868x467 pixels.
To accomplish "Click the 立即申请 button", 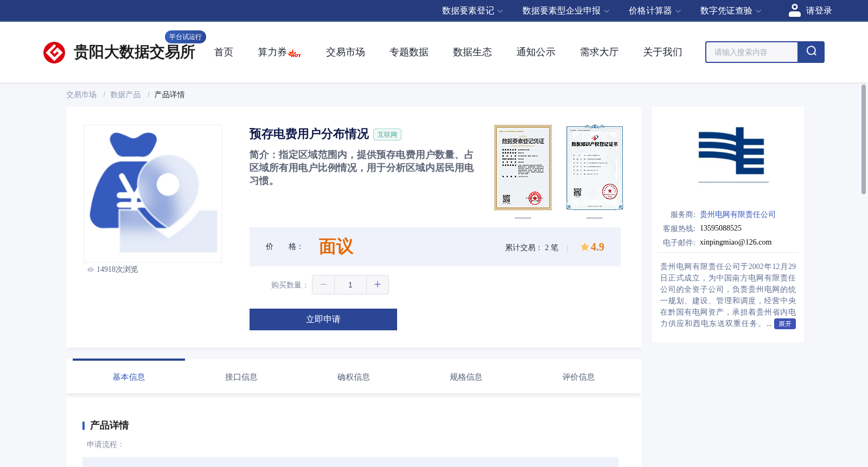I will coord(323,319).
